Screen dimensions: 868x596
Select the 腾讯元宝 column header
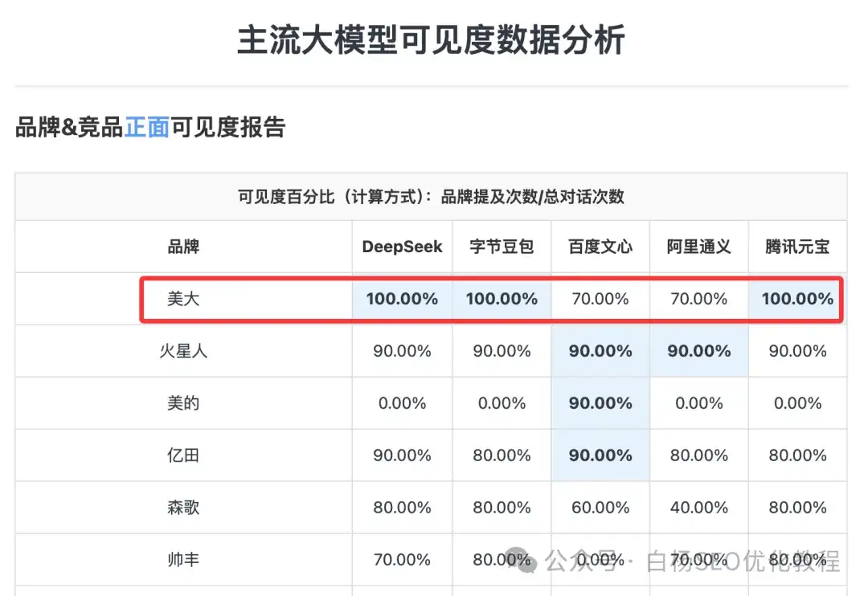797,247
